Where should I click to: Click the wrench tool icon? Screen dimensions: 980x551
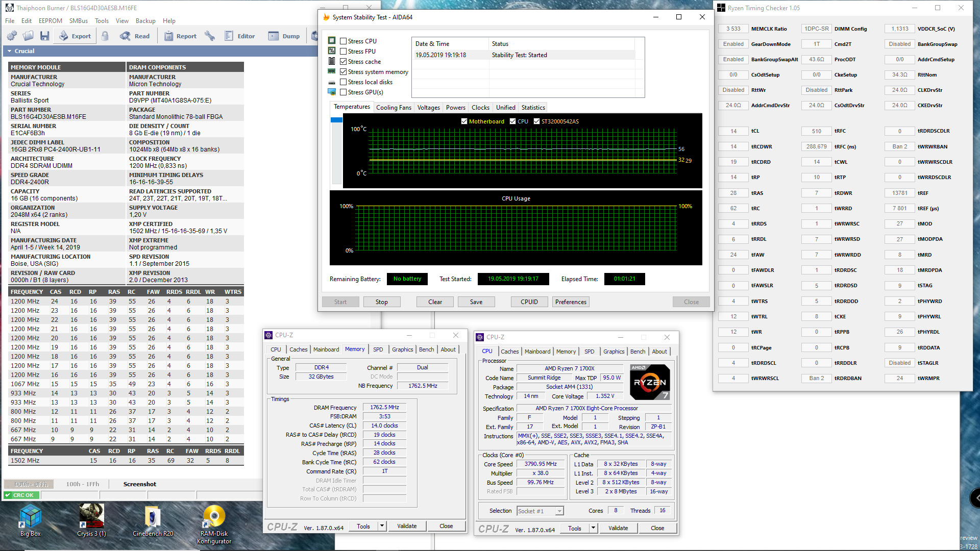tap(209, 36)
